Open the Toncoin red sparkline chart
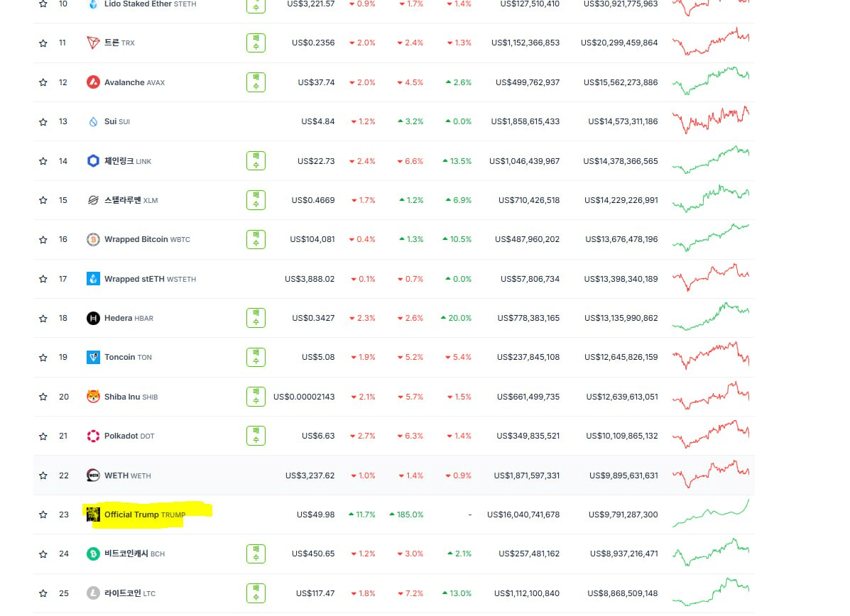The width and height of the screenshot is (850, 616). point(711,356)
